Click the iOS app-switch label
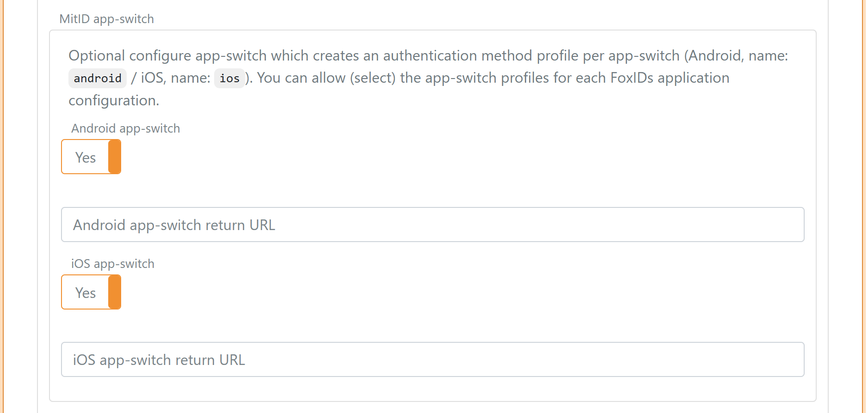This screenshot has height=413, width=868. click(x=112, y=263)
